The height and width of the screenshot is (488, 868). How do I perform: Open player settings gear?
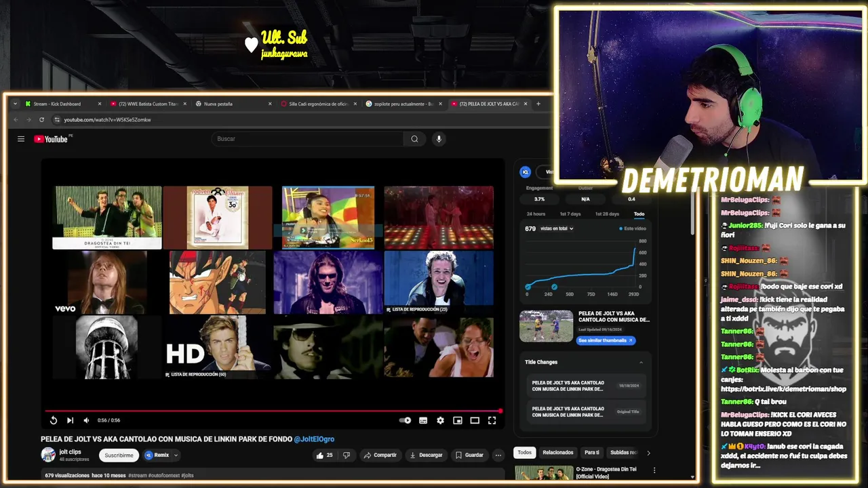tap(440, 420)
